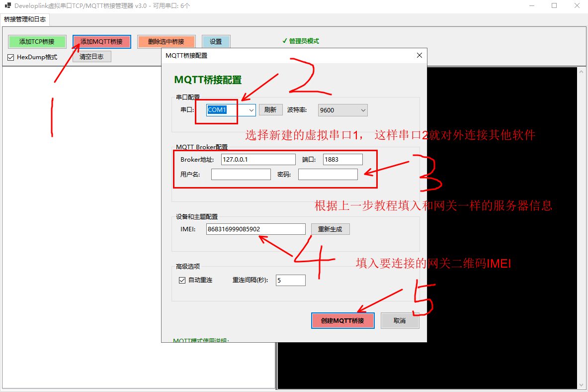588x392 pixels.
Task: Close the MQTT桥接配置 dialog
Action: (x=419, y=55)
